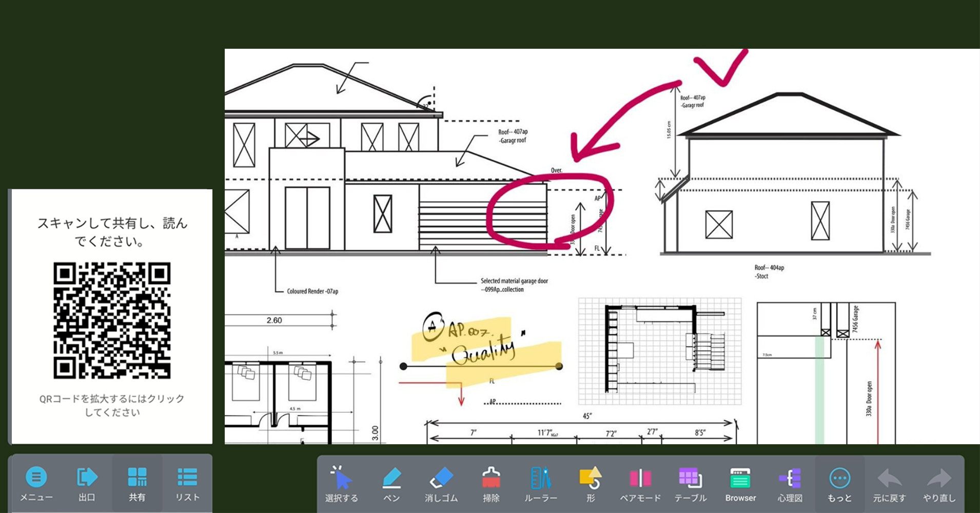Viewport: 980px width, 513px height.
Task: Click 元に戻す undo arrow
Action: pos(889,484)
